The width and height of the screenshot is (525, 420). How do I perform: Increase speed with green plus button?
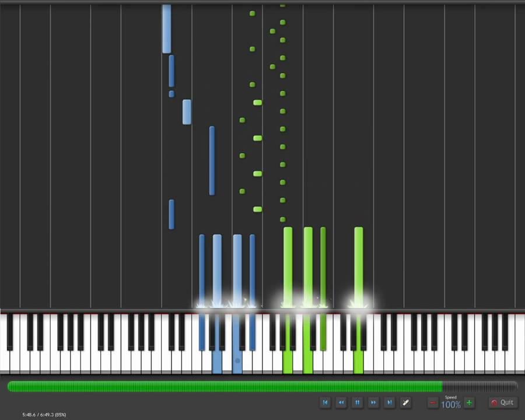470,403
